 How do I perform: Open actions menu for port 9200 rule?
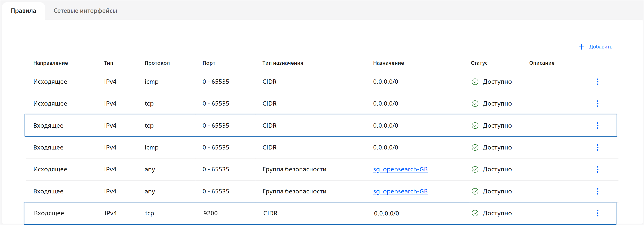click(597, 213)
